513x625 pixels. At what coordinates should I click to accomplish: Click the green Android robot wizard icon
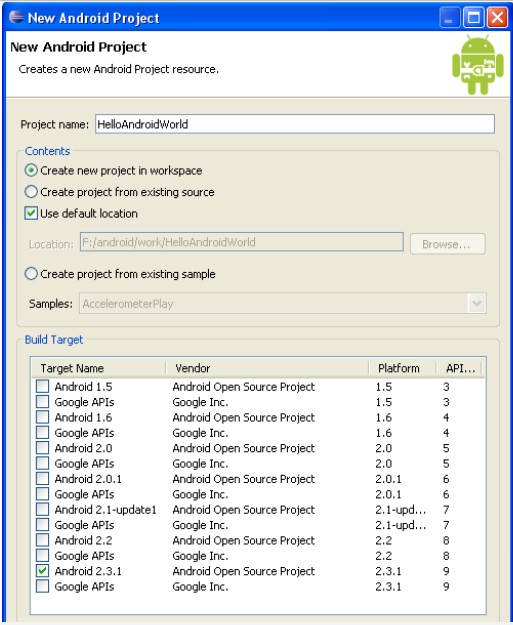pyautogui.click(x=478, y=65)
